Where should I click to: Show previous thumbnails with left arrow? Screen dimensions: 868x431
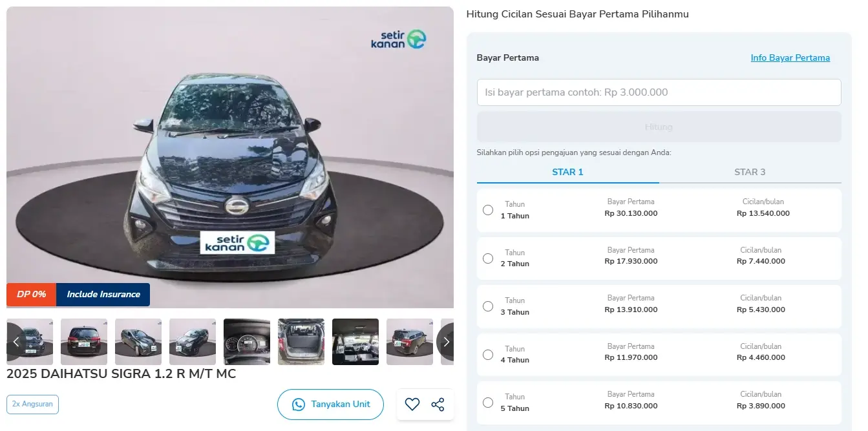pyautogui.click(x=16, y=342)
